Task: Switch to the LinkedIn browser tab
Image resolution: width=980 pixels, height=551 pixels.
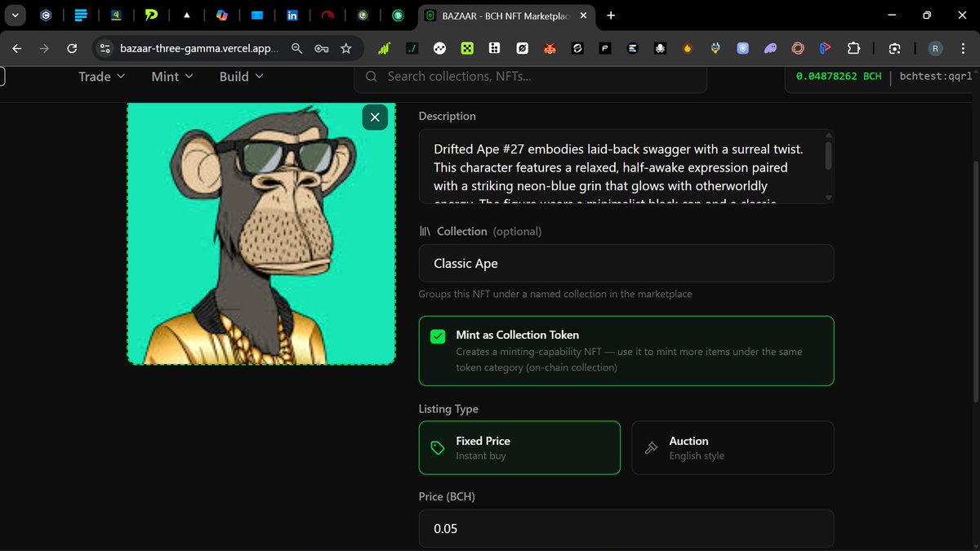Action: tap(292, 15)
